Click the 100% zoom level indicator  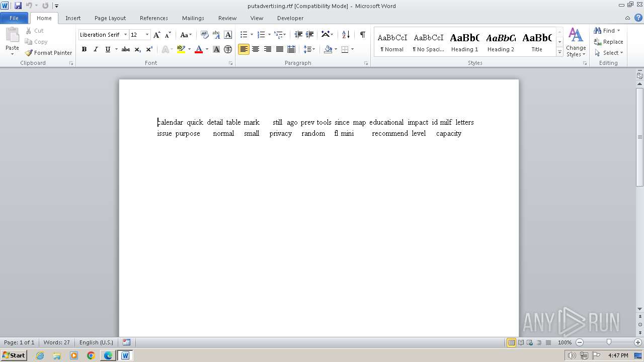pos(565,342)
